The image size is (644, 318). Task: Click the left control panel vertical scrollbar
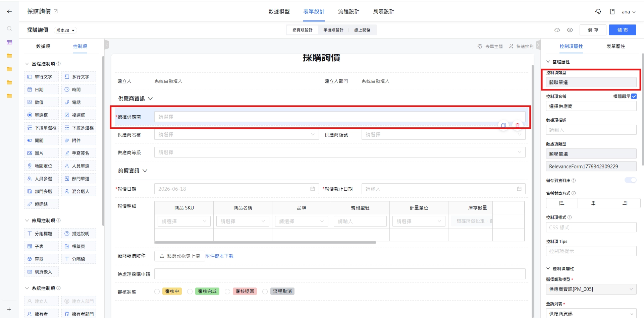point(103,141)
